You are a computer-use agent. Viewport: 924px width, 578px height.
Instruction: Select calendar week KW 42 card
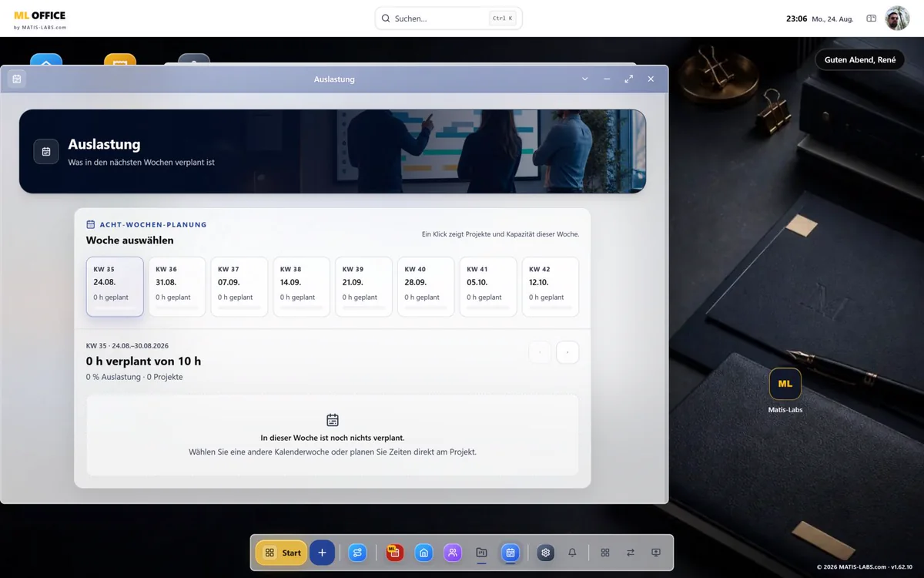click(x=551, y=287)
